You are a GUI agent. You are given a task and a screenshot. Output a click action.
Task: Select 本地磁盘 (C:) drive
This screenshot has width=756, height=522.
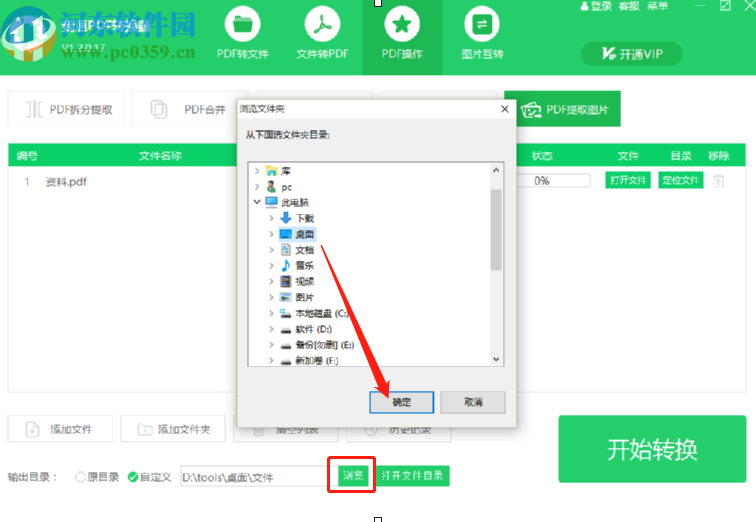314,313
